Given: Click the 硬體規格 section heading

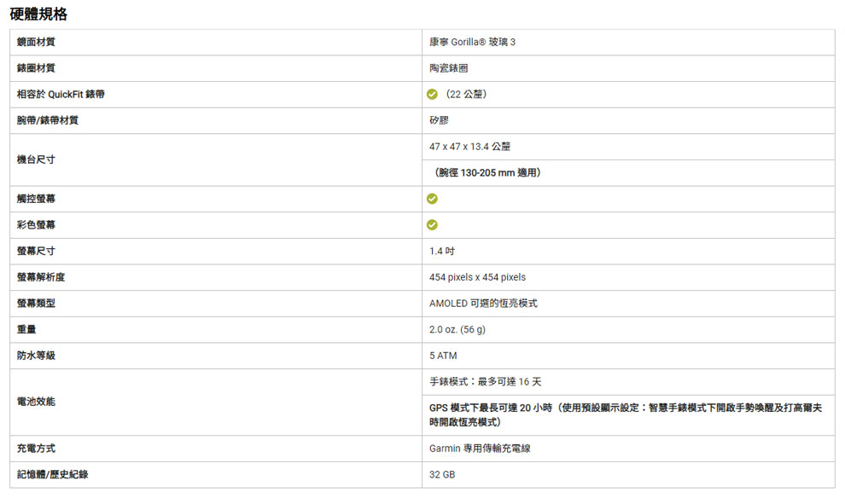Looking at the screenshot, I should (39, 14).
